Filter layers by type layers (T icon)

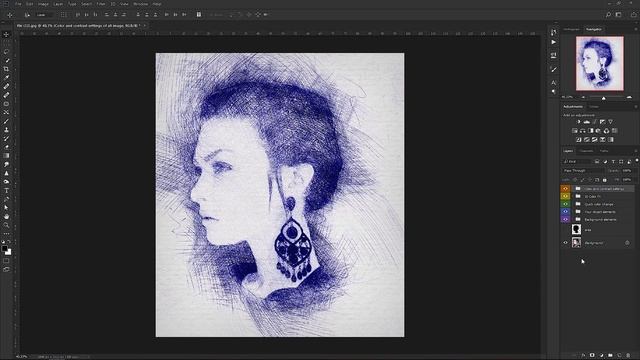613,162
